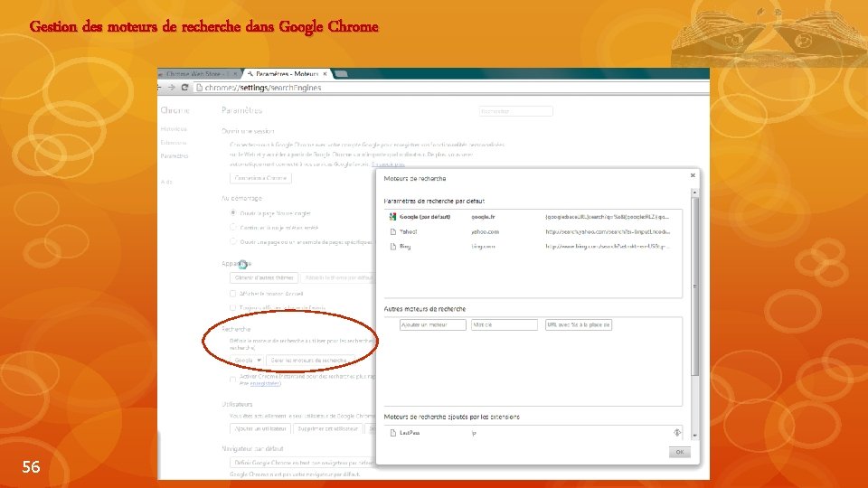Click the Google search URL cell

tap(608, 217)
